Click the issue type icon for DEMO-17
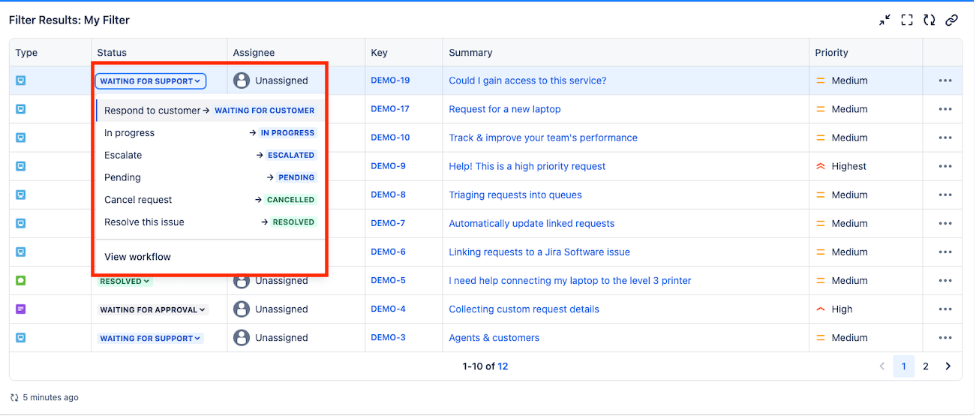 (21, 109)
